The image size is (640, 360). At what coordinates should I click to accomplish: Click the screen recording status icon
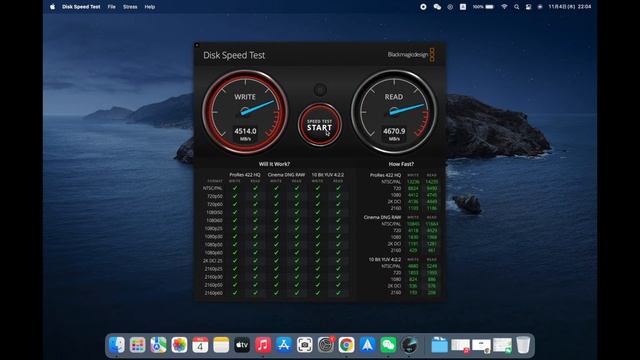click(423, 7)
